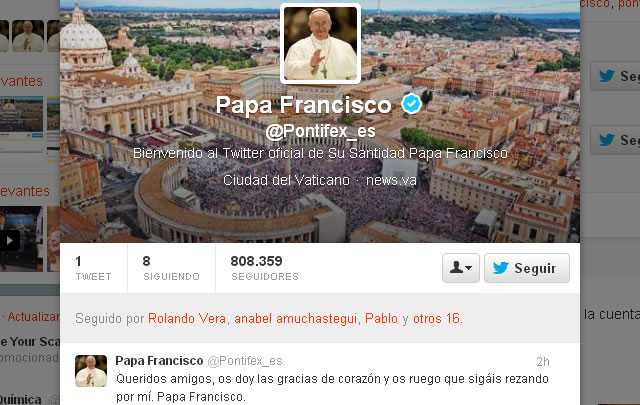Open Rolando Vera's profile link
Screen dimensions: 640x405
click(x=187, y=318)
